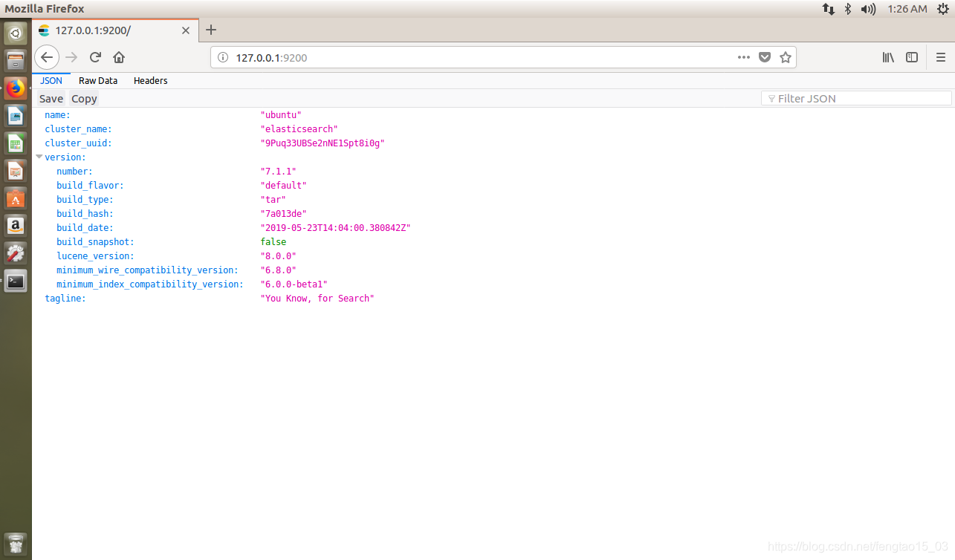955x560 pixels.
Task: Open the sound volume indicator
Action: (x=868, y=9)
